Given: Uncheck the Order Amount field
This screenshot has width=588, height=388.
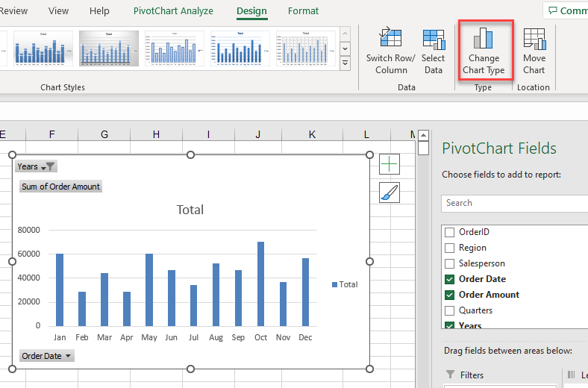Looking at the screenshot, I should pos(449,295).
